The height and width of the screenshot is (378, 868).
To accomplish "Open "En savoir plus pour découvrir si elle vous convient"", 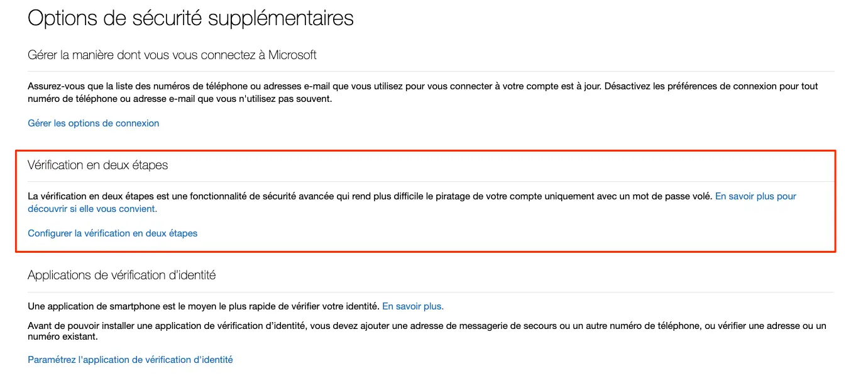I will pos(754,196).
